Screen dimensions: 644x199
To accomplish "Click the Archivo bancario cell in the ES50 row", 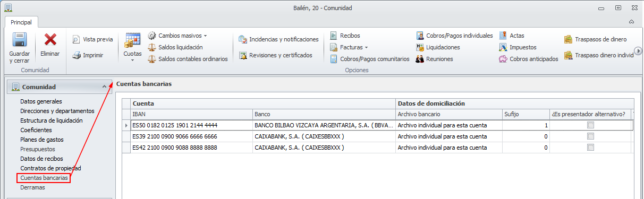I will [449, 125].
